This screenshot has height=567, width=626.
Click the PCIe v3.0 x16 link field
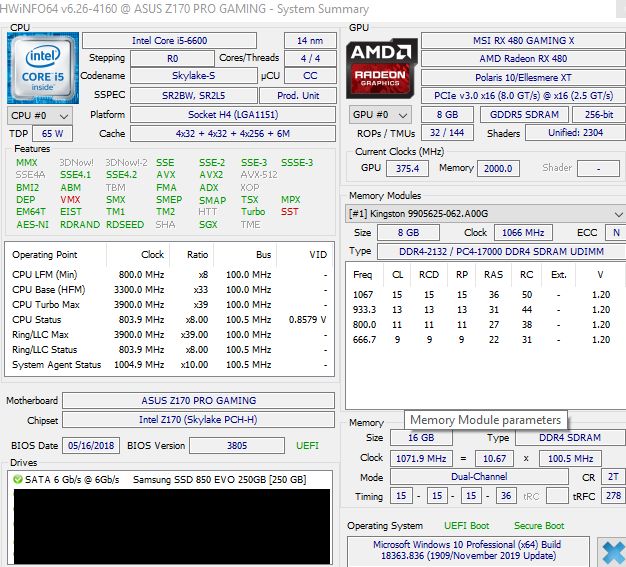click(x=523, y=96)
